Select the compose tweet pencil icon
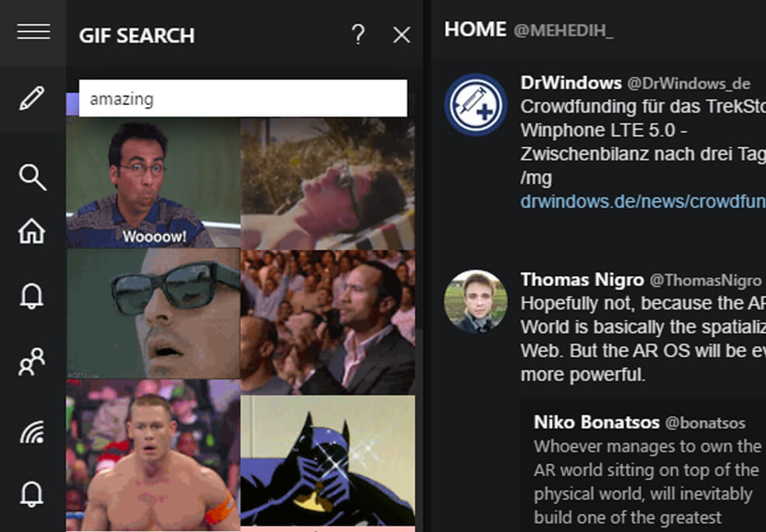 tap(32, 99)
